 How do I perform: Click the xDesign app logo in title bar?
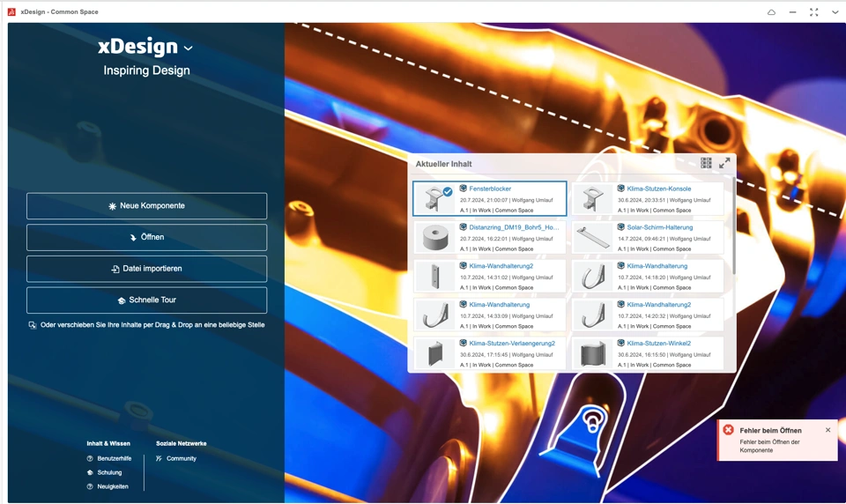pos(11,11)
